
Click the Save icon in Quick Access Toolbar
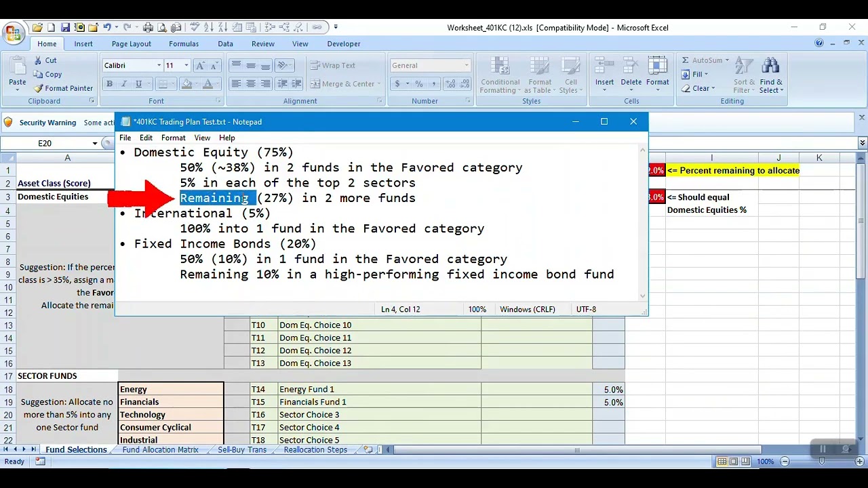tap(65, 28)
